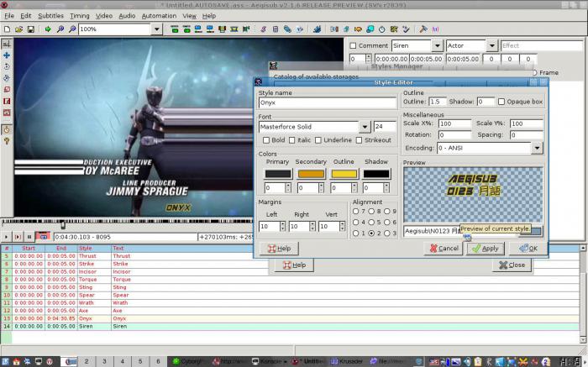Stop video playback
Image resolution: width=588 pixels, height=367 pixels.
(x=29, y=237)
